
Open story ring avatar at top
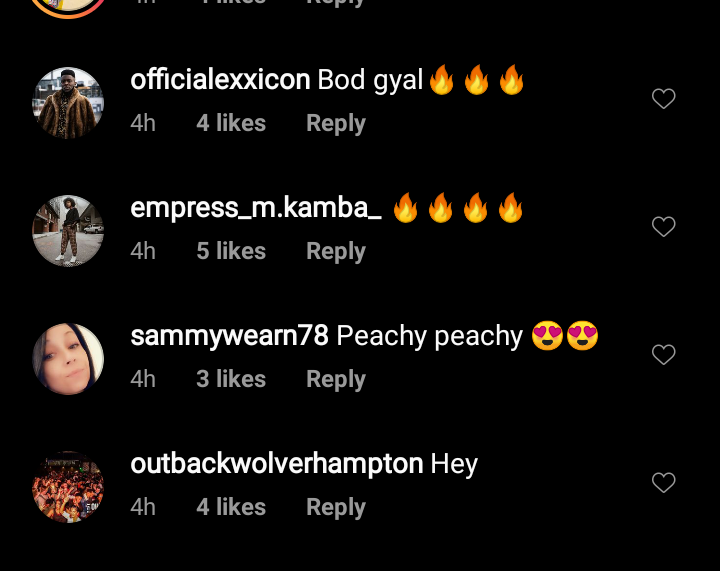pos(68,7)
